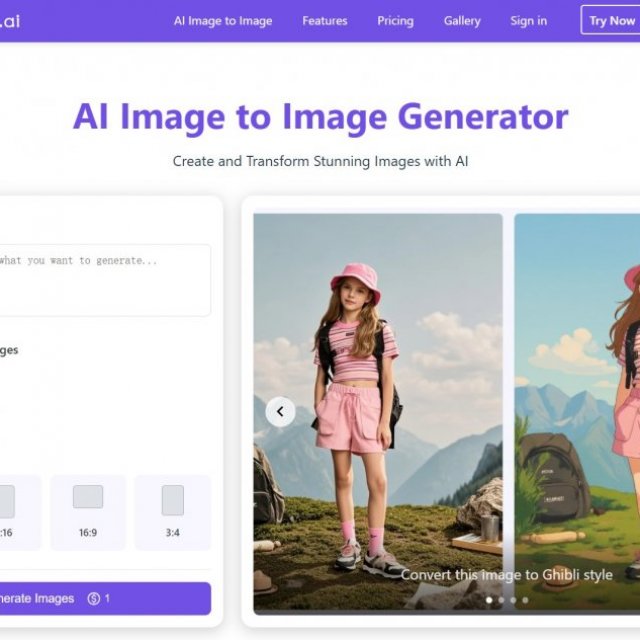640x640 pixels.
Task: Open the Gallery nav link
Action: pyautogui.click(x=462, y=21)
